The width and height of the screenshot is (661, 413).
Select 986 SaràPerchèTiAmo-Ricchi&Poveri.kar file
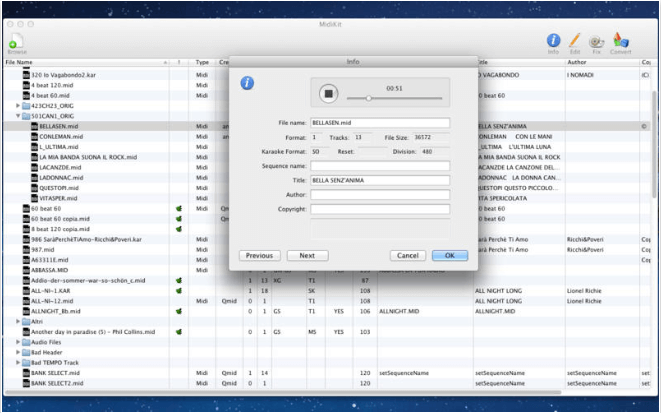click(86, 239)
